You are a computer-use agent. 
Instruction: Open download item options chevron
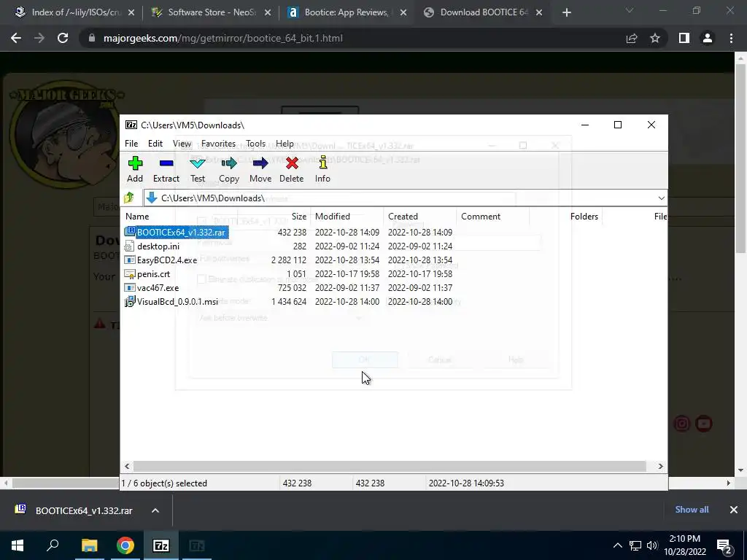click(x=155, y=510)
